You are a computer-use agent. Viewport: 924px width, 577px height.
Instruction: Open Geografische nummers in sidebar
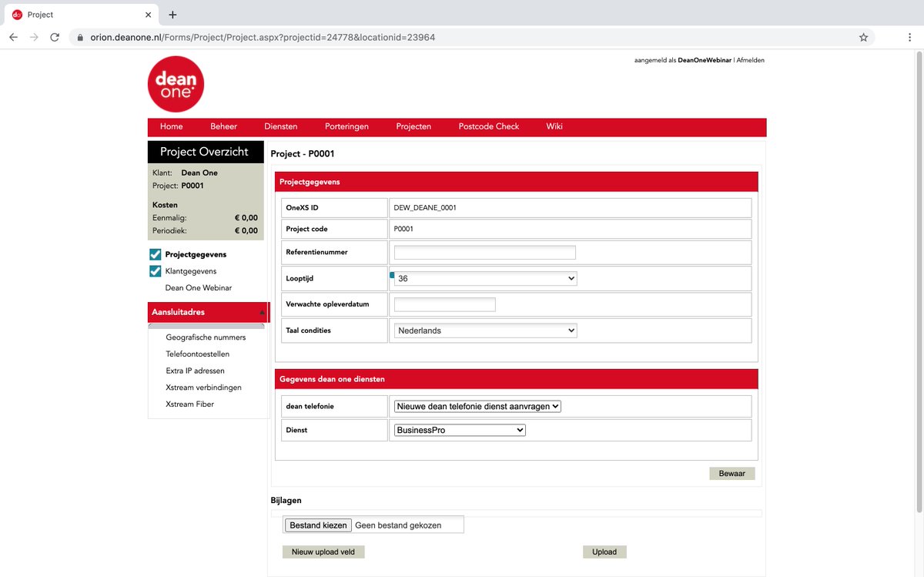[x=206, y=337]
